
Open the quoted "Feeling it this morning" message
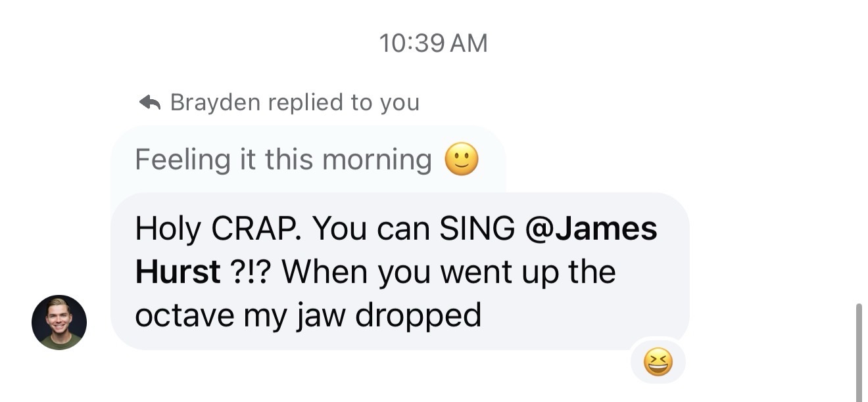click(283, 160)
